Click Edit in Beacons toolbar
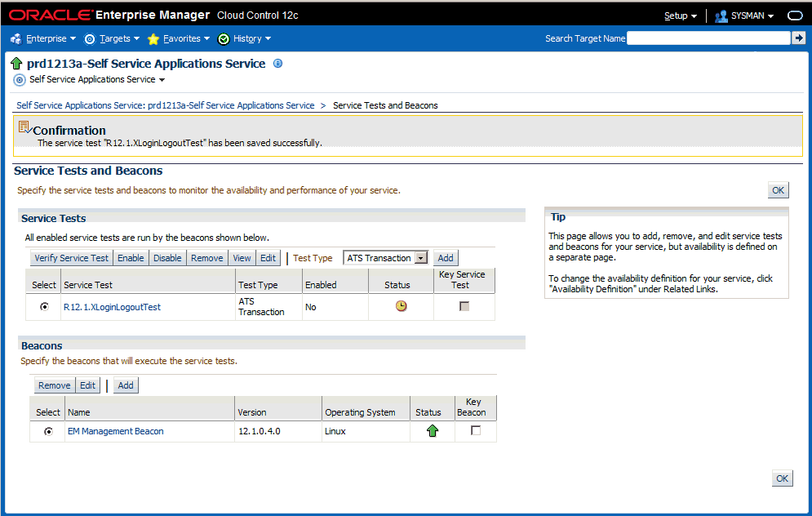The image size is (812, 516). 87,385
